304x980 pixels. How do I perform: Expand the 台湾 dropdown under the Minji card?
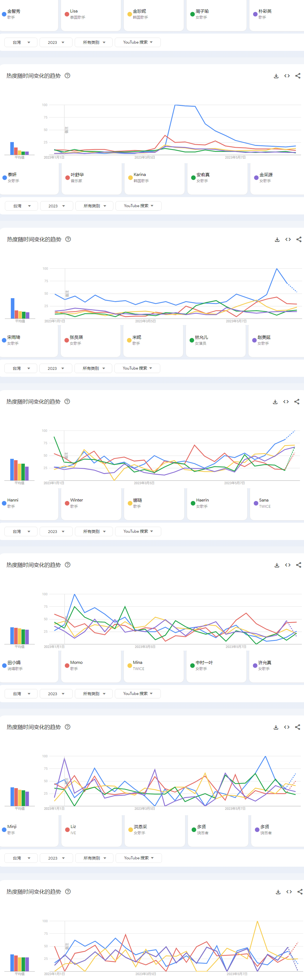click(21, 858)
